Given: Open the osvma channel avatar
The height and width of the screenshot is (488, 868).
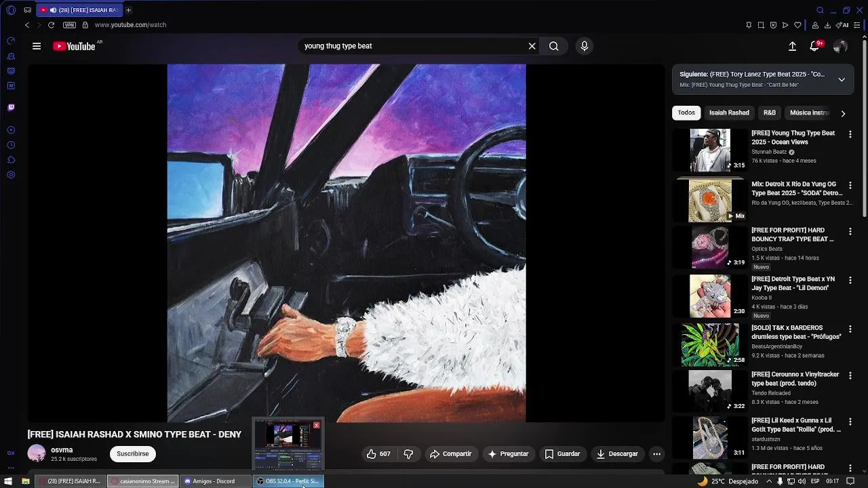Looking at the screenshot, I should (37, 453).
